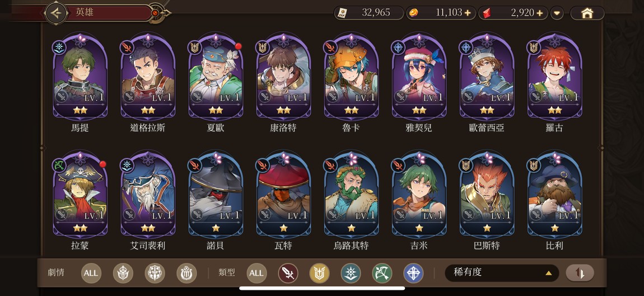Open the 稀有度 sort dropdown
Image resolution: width=644 pixels, height=296 pixels.
coord(502,272)
